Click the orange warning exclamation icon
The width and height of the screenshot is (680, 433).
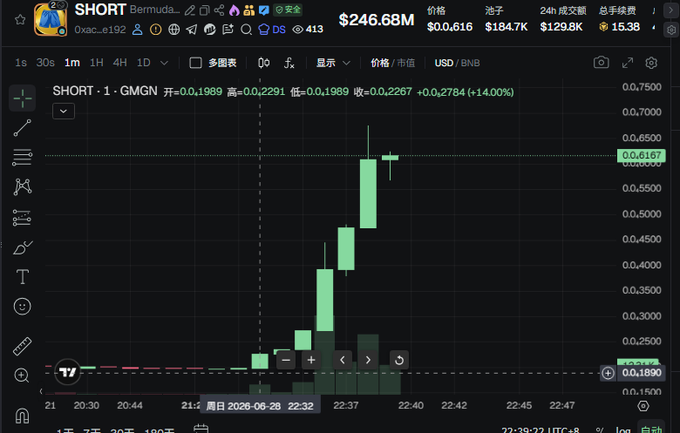tap(155, 30)
